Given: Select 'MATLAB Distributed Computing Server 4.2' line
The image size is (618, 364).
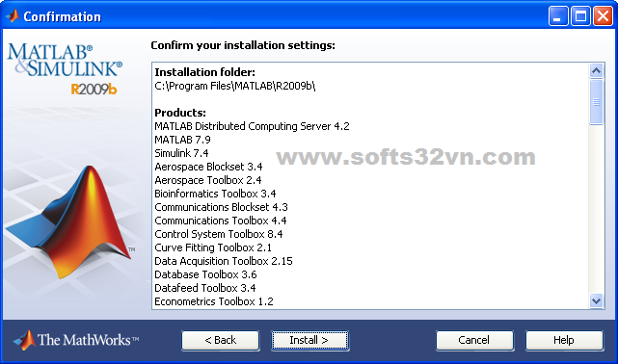Looking at the screenshot, I should [252, 126].
